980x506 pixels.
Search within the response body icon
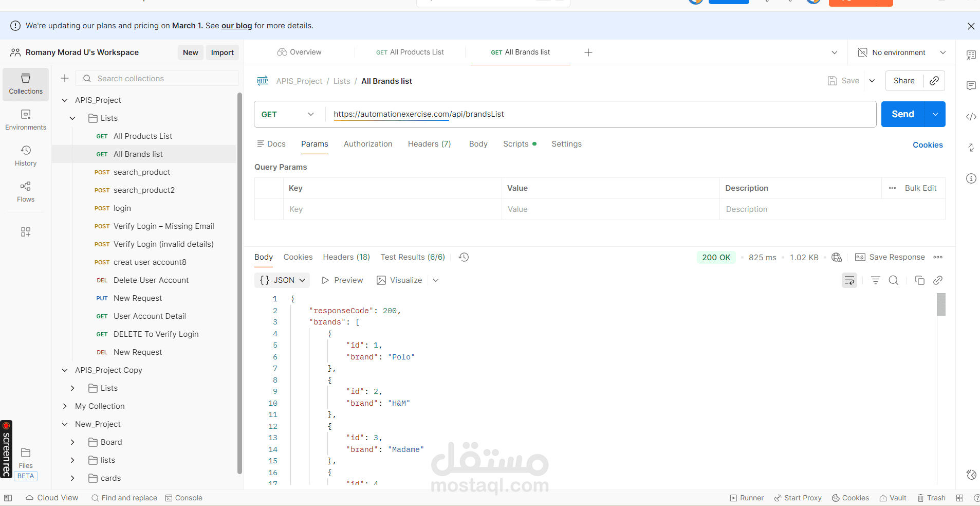pos(894,280)
